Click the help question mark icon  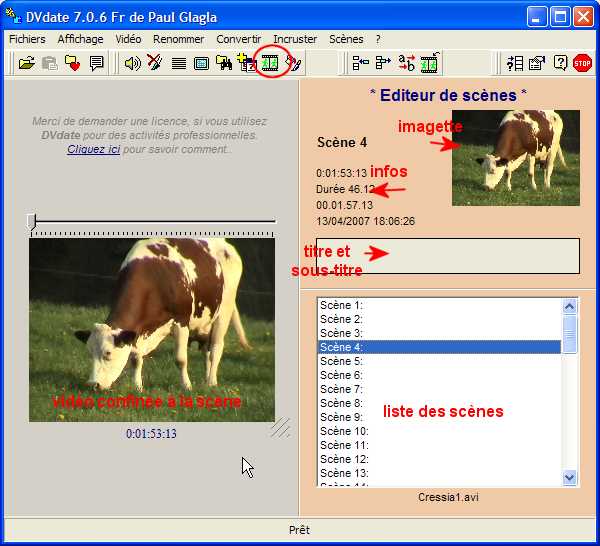click(x=560, y=63)
